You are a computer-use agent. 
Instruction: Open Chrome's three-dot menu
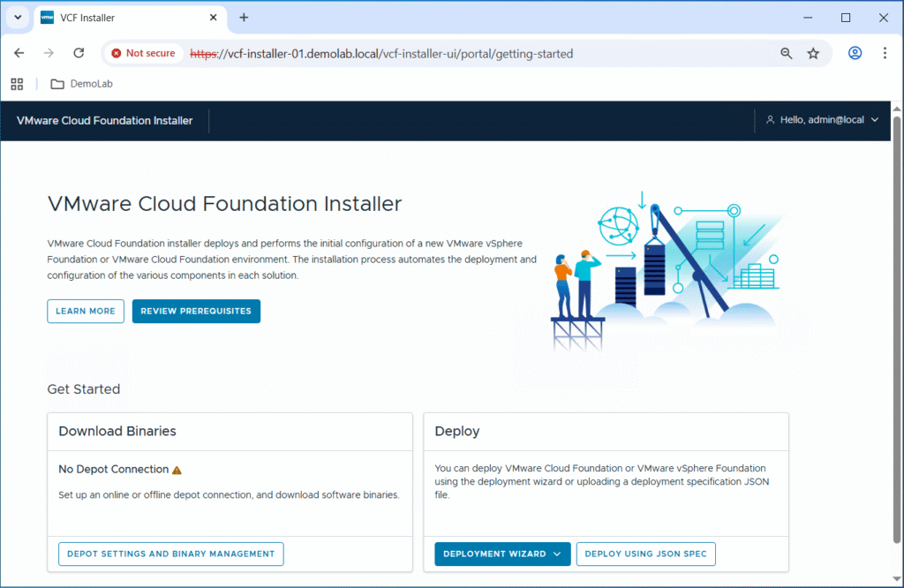coord(885,53)
